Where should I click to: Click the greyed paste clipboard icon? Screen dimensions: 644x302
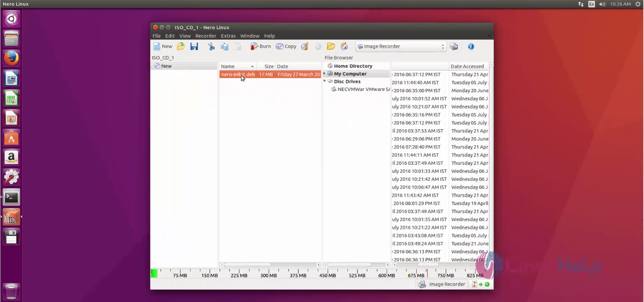[x=238, y=47]
